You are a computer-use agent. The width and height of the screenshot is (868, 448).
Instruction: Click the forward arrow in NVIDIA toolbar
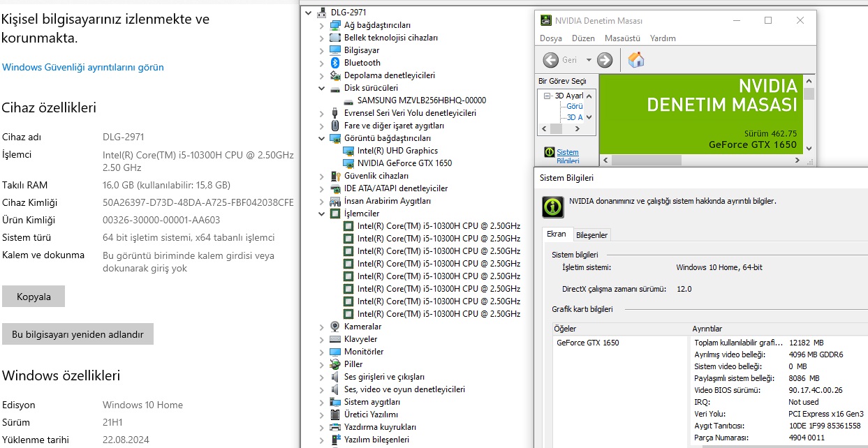coord(605,60)
